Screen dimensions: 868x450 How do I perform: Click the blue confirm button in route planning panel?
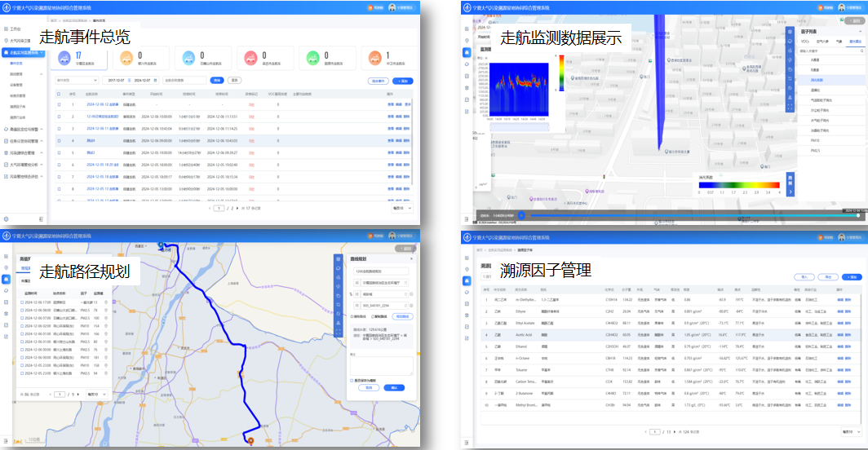click(394, 388)
